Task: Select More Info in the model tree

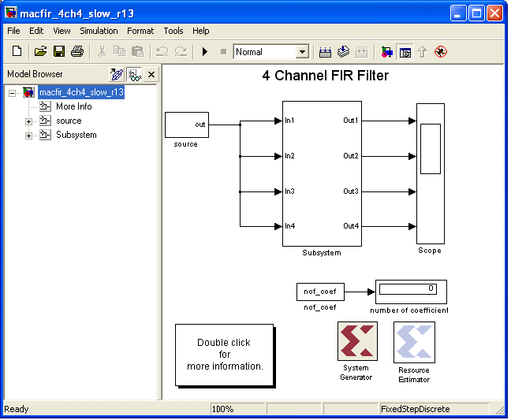Action: (73, 106)
